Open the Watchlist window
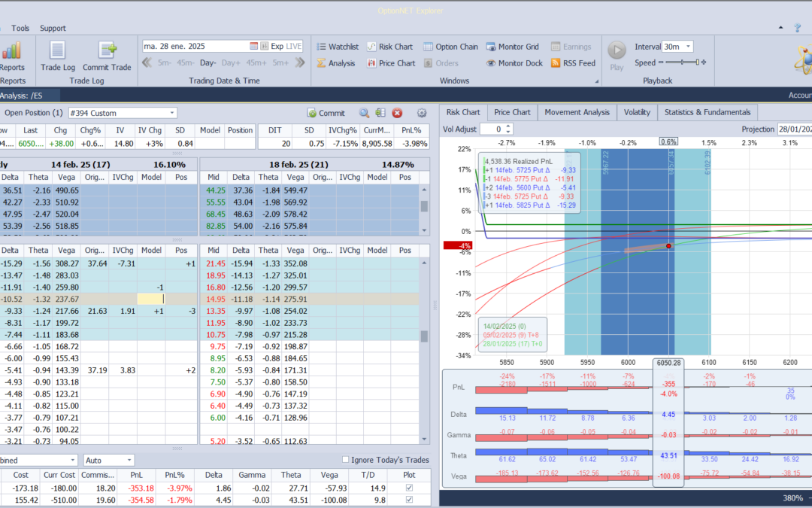Viewport: 812px width, 508px height. click(338, 47)
